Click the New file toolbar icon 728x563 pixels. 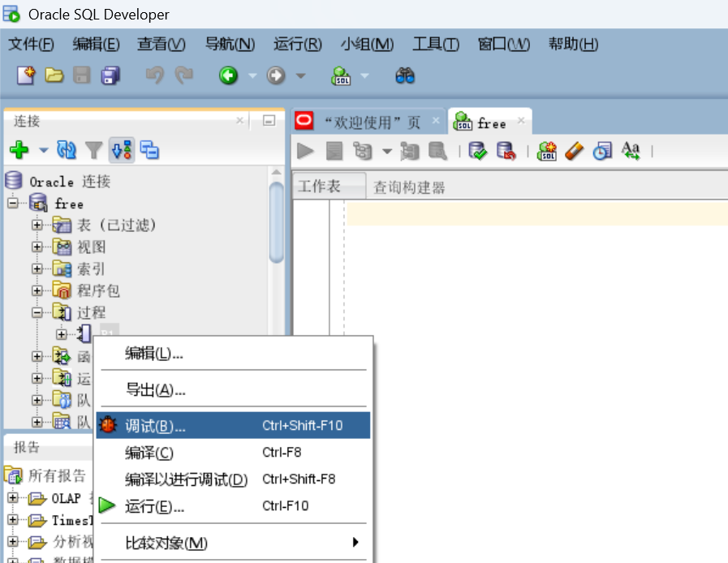pos(26,75)
